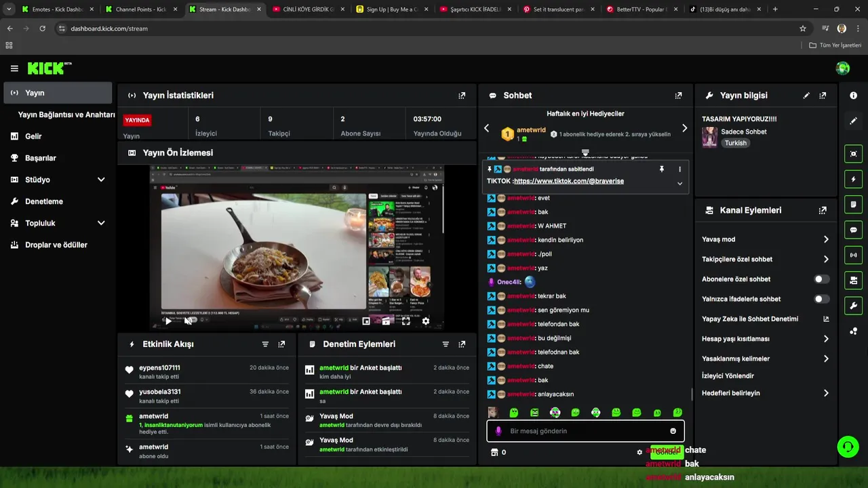This screenshot has height=488, width=868.
Task: Filter the Etkinlik Akışı feed
Action: 265,344
